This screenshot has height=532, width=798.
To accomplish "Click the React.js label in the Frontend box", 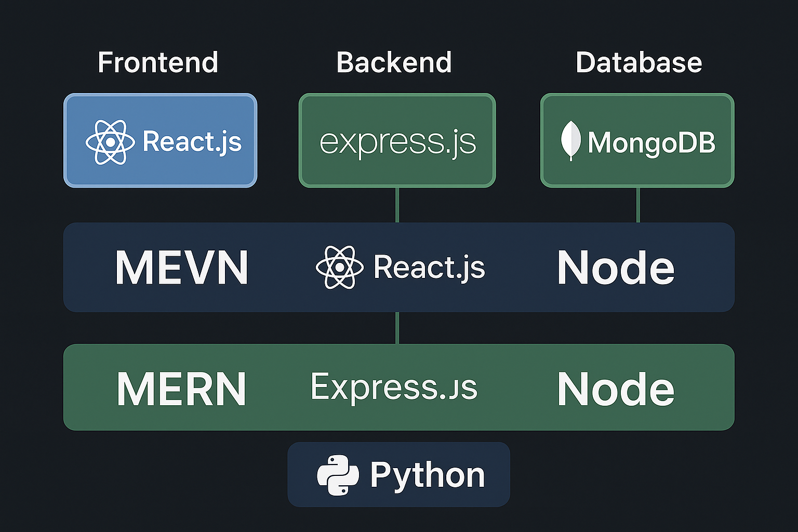I will (x=192, y=142).
